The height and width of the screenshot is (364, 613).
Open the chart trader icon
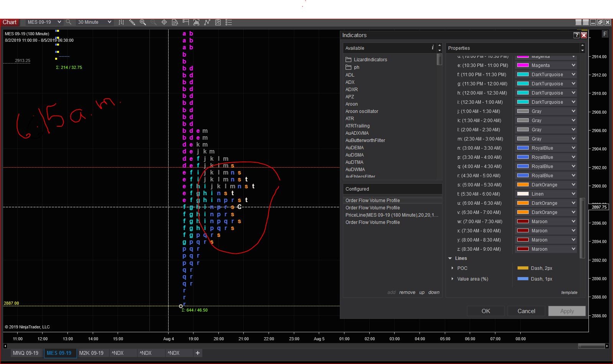click(186, 22)
